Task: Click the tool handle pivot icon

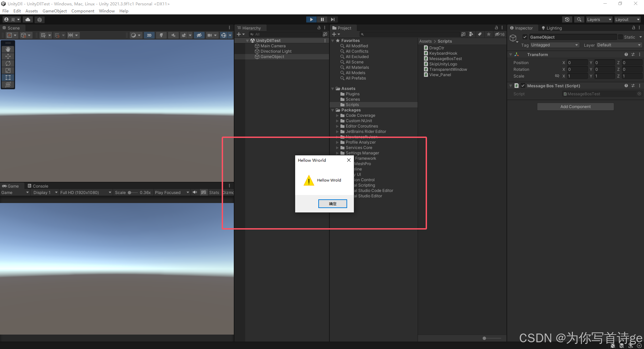Action: 10,35
